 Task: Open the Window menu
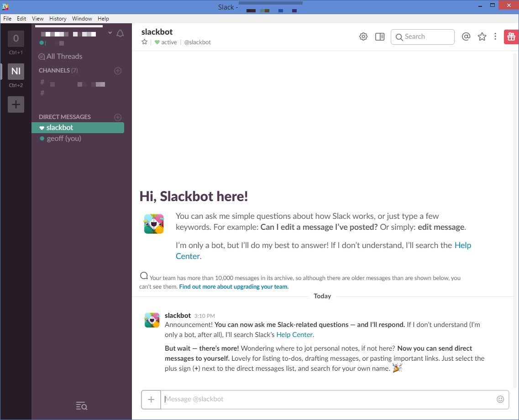[82, 19]
